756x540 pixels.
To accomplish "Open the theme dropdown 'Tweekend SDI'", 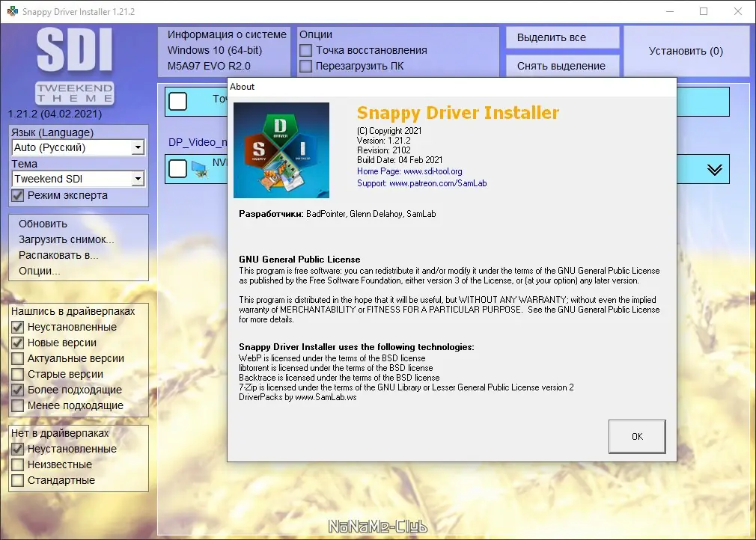I will (x=78, y=179).
